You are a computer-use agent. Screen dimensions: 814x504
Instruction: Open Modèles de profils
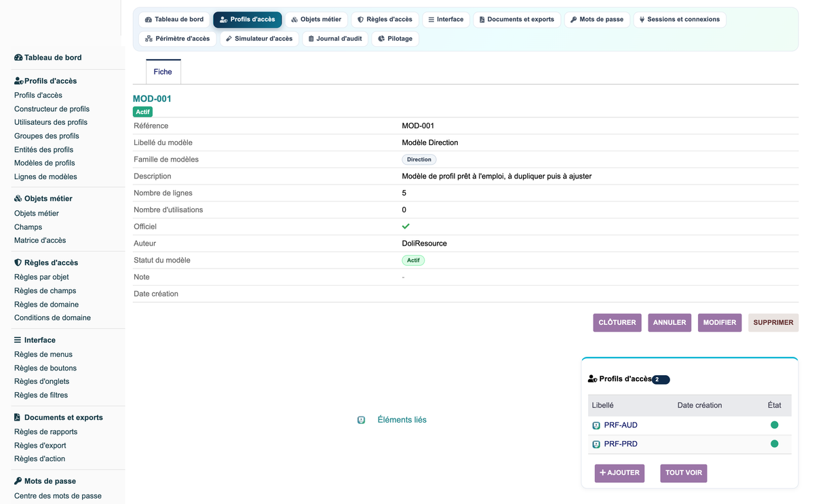(45, 163)
